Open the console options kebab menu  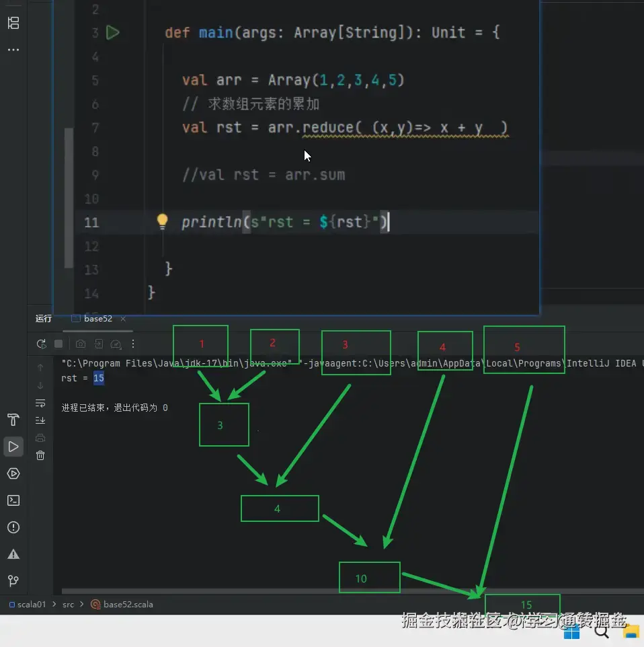133,344
